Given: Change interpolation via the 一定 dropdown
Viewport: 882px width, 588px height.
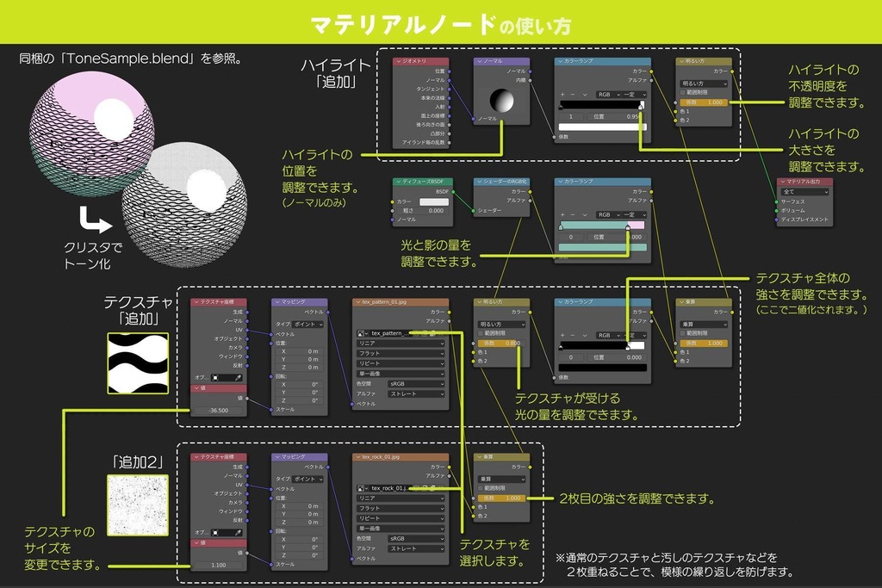Looking at the screenshot, I should pos(630,95).
